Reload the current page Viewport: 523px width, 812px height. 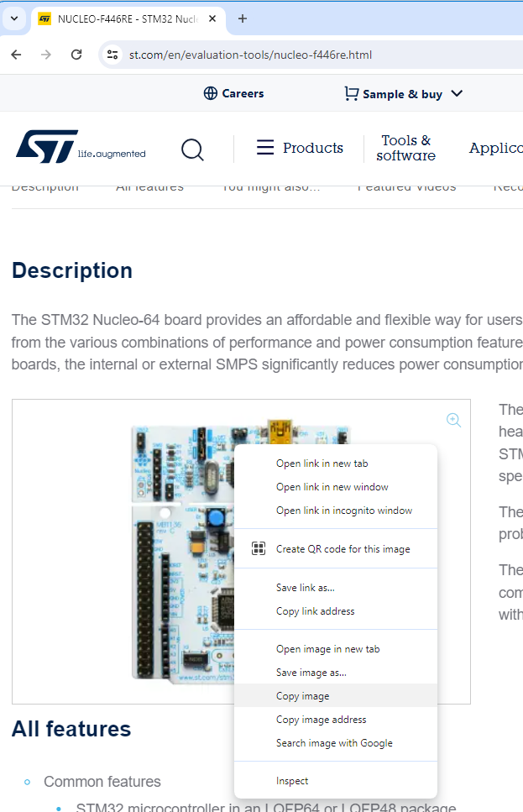point(76,55)
